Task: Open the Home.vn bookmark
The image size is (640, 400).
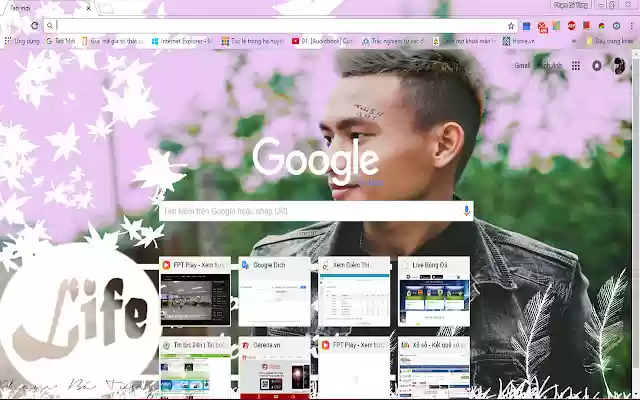Action: [x=519, y=41]
